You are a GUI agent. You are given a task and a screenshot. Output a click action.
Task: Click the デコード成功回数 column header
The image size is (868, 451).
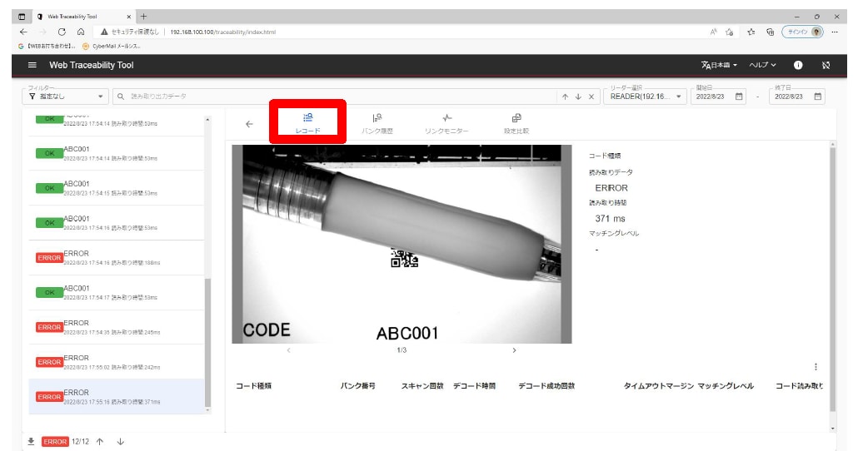546,386
